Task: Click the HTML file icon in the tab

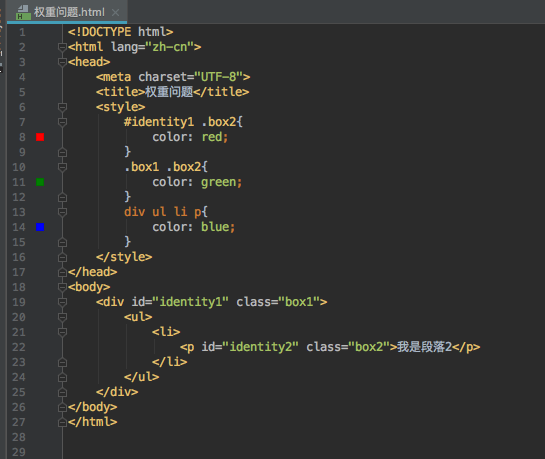Action: (x=23, y=13)
